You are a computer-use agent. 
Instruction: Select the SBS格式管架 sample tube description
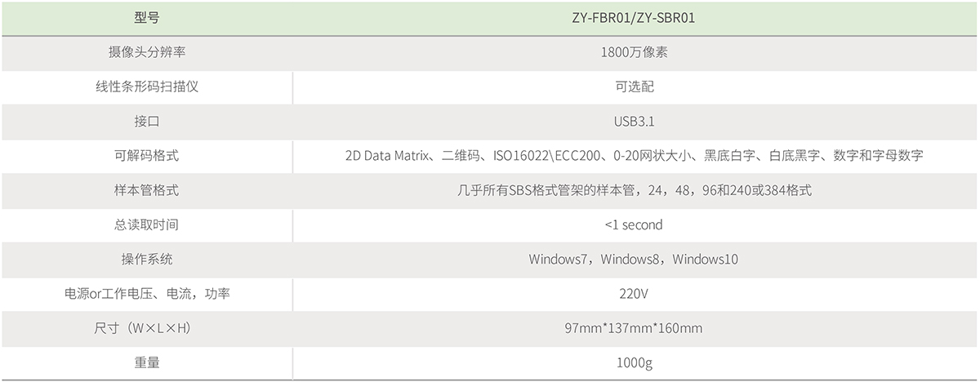(634, 190)
